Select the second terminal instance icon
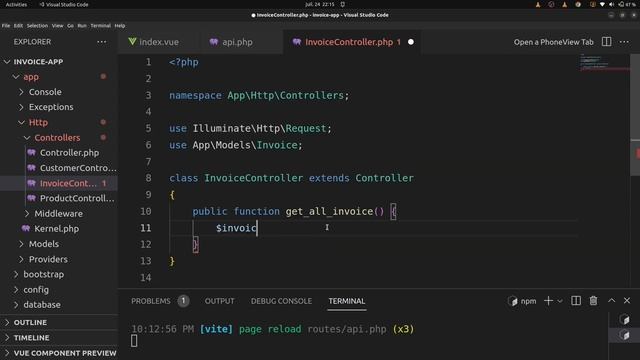 pyautogui.click(x=624, y=335)
